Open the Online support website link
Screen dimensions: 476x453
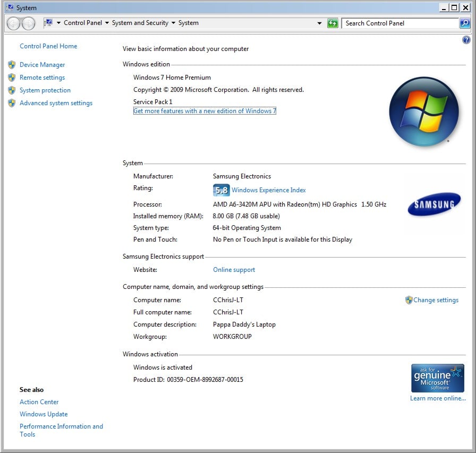pos(234,270)
